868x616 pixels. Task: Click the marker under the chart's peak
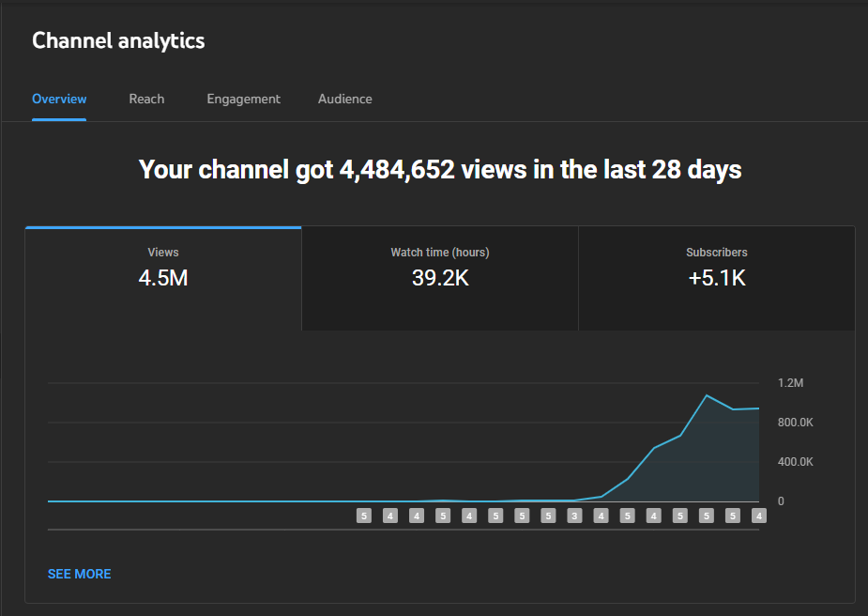(707, 516)
